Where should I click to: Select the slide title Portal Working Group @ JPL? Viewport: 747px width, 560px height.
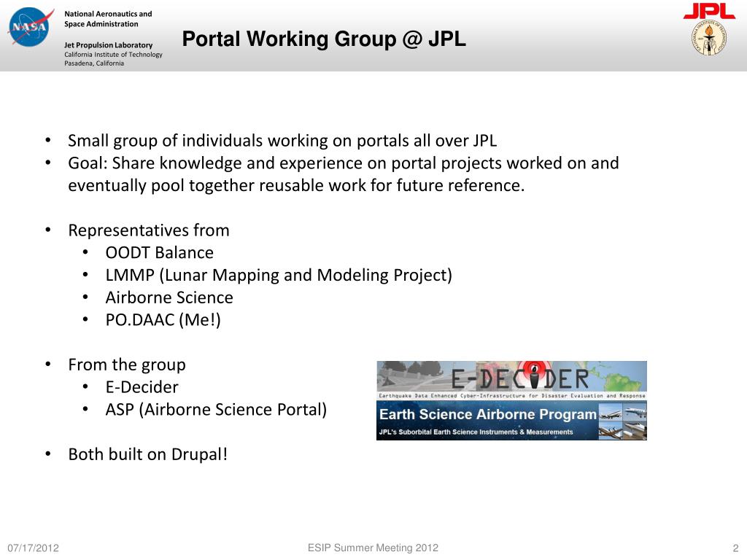pyautogui.click(x=324, y=39)
